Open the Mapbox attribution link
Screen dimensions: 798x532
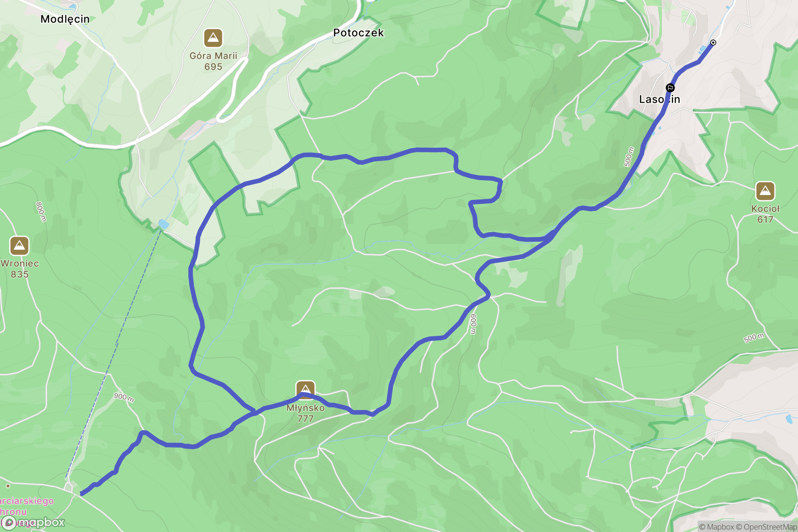[x=716, y=527]
